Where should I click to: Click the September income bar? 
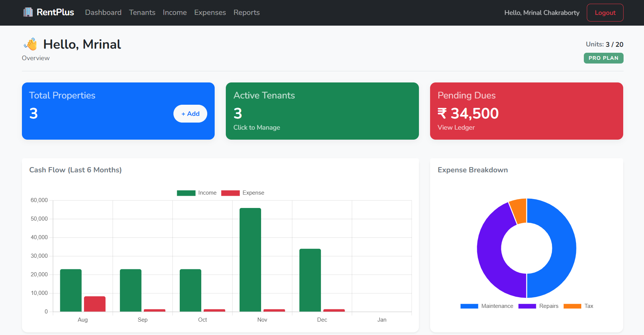131,290
